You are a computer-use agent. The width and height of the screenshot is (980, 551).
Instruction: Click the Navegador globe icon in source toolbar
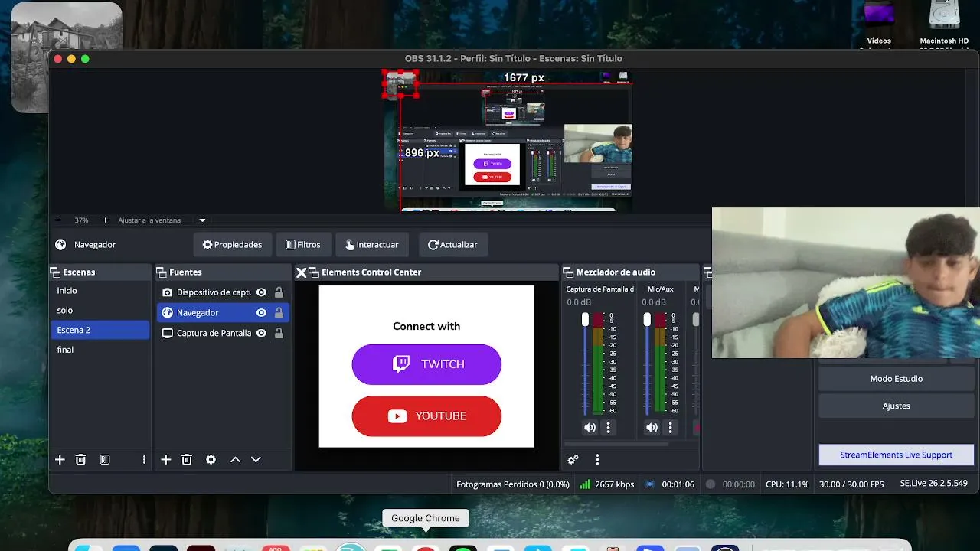point(60,245)
